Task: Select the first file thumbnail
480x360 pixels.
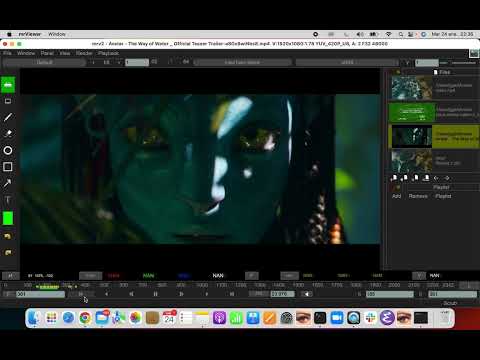Action: 412,88
